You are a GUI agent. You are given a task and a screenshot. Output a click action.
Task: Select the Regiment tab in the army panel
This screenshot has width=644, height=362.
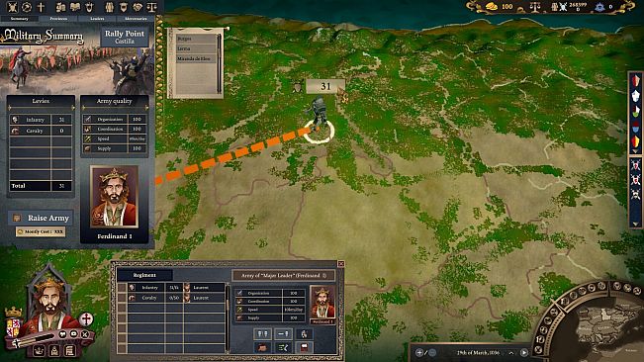click(x=144, y=275)
